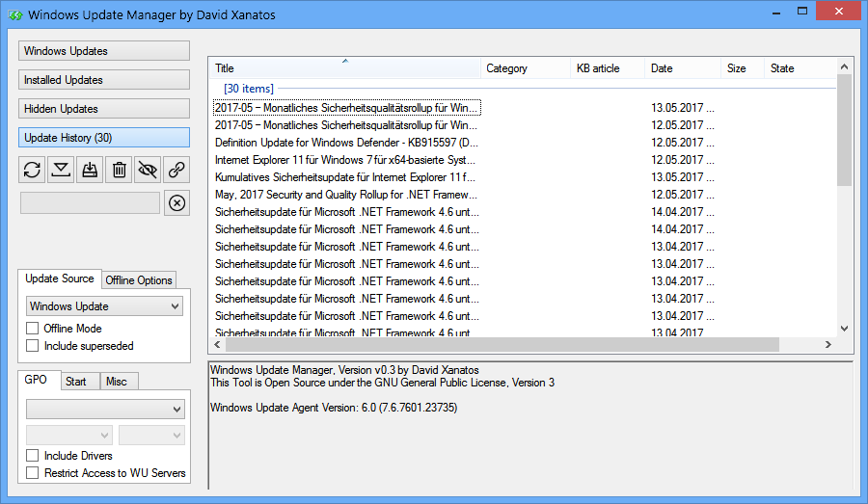Click the refresh/search updates icon
The image size is (868, 504).
click(32, 170)
